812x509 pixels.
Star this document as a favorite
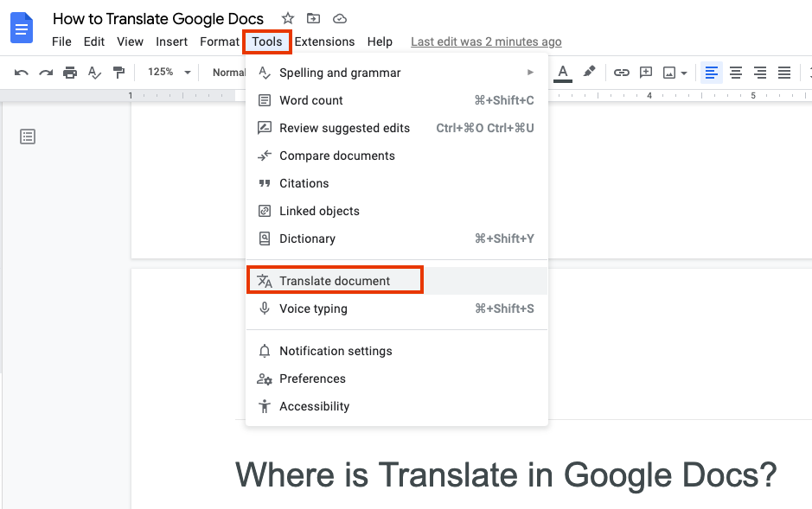(x=286, y=17)
